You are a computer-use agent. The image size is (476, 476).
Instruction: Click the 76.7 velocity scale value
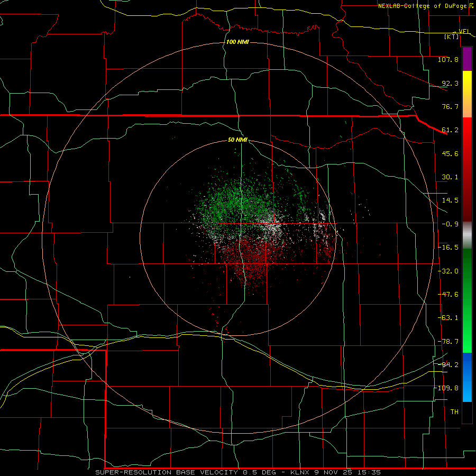coord(450,106)
